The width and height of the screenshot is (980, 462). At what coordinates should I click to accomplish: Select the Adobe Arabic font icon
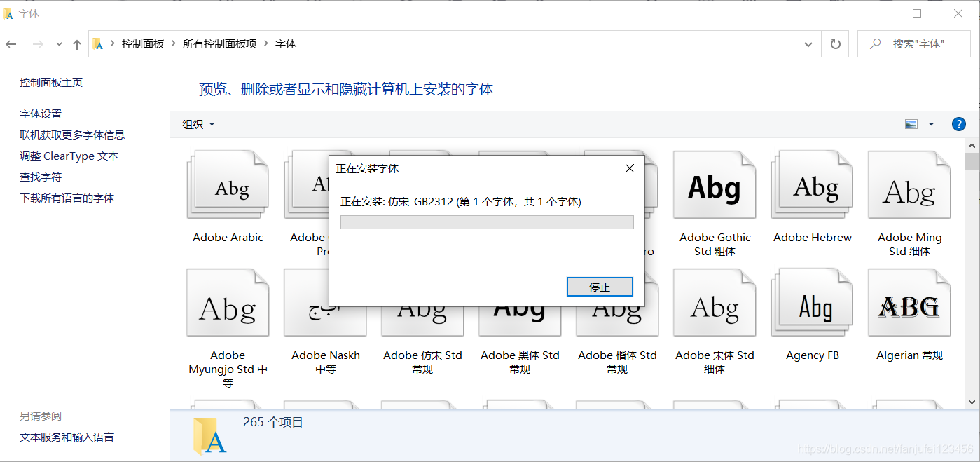point(228,186)
